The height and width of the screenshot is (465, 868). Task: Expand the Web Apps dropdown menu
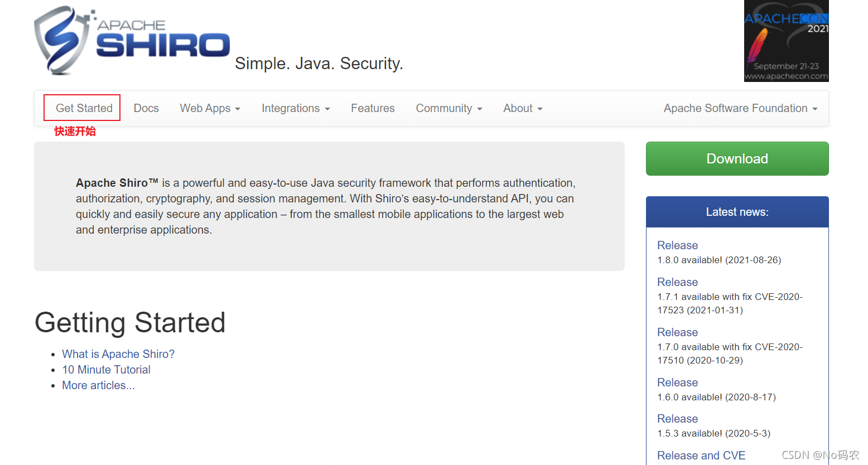pos(210,108)
